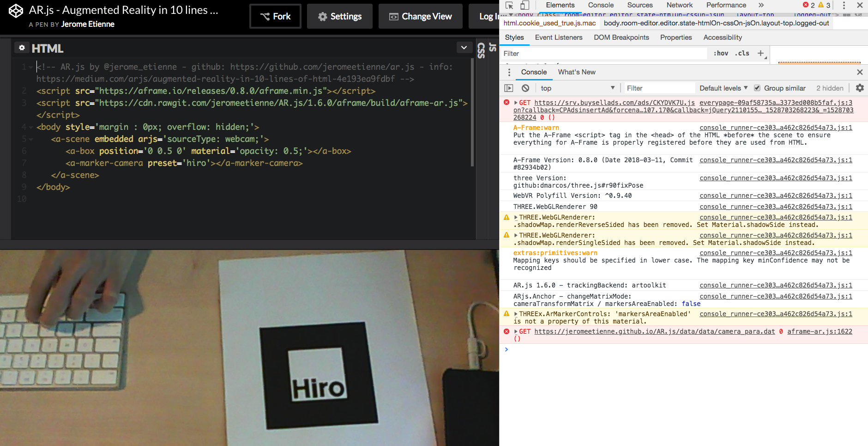
Task: Open the console settings gear icon
Action: pos(860,88)
